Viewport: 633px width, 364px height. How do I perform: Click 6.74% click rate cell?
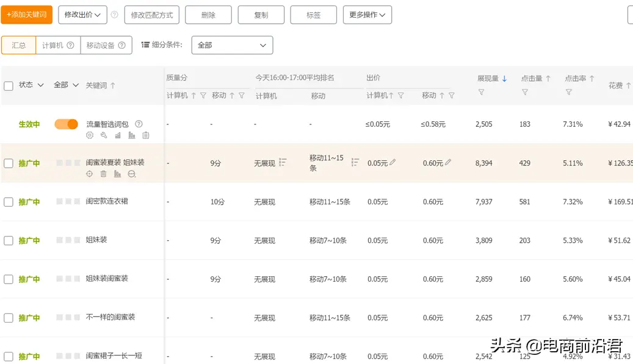coord(573,318)
